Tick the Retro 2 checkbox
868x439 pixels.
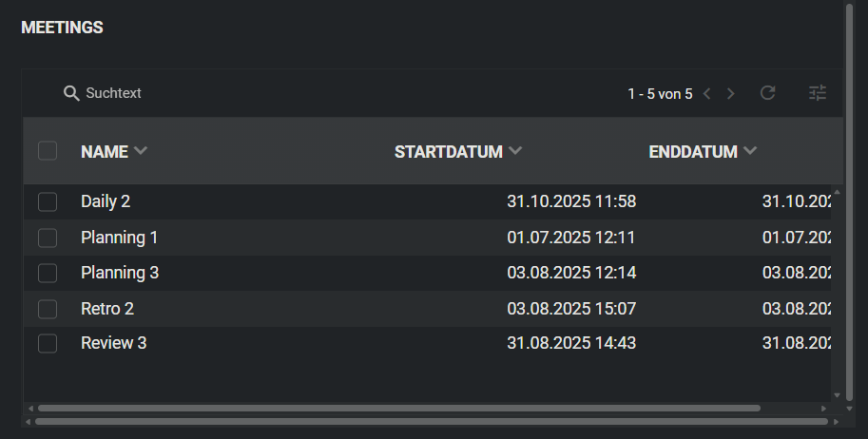(x=48, y=309)
